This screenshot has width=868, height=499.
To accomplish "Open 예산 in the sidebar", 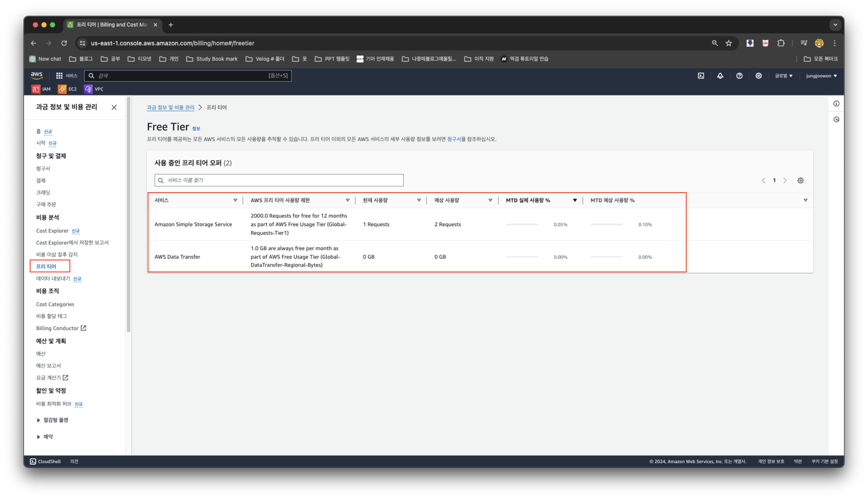I will click(41, 353).
